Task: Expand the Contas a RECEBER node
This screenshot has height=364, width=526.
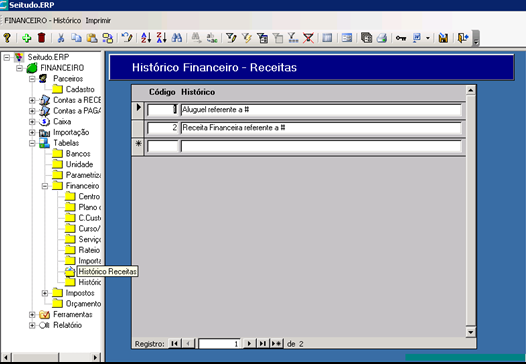Action: coord(32,100)
